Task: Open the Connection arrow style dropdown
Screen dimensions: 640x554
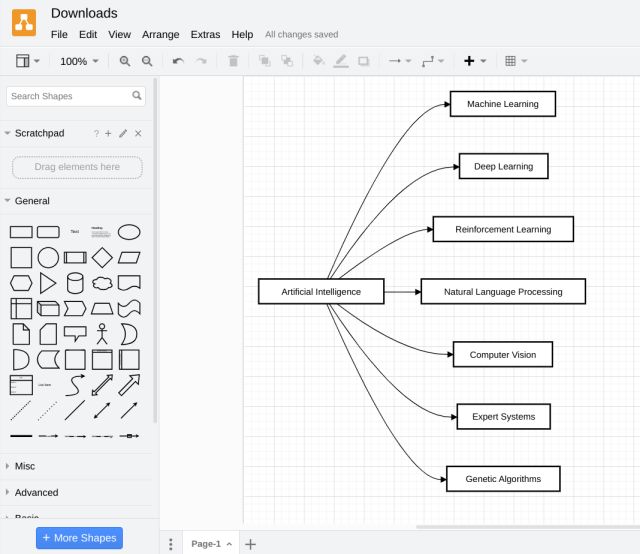Action: click(399, 61)
